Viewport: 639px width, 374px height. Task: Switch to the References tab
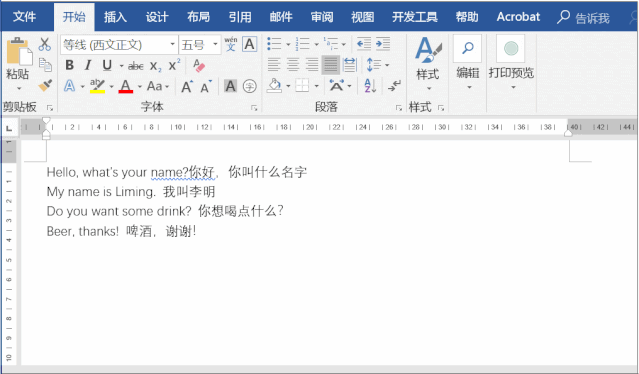[x=240, y=17]
